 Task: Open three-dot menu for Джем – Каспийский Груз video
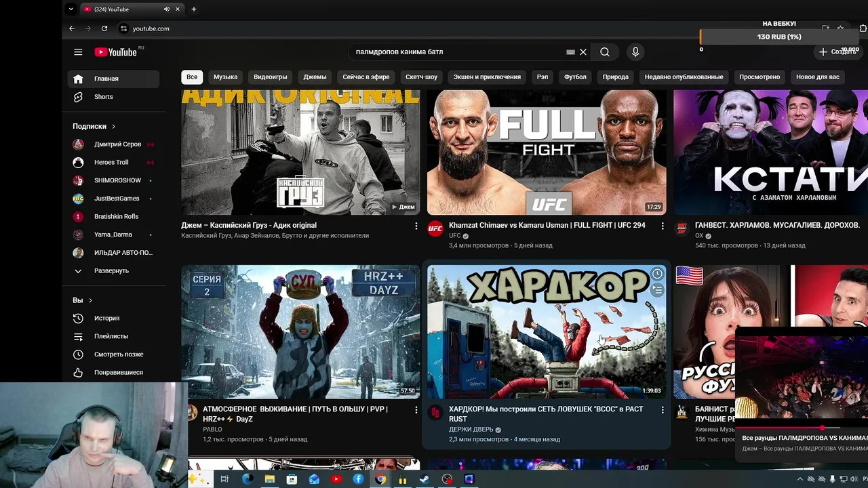click(x=416, y=226)
